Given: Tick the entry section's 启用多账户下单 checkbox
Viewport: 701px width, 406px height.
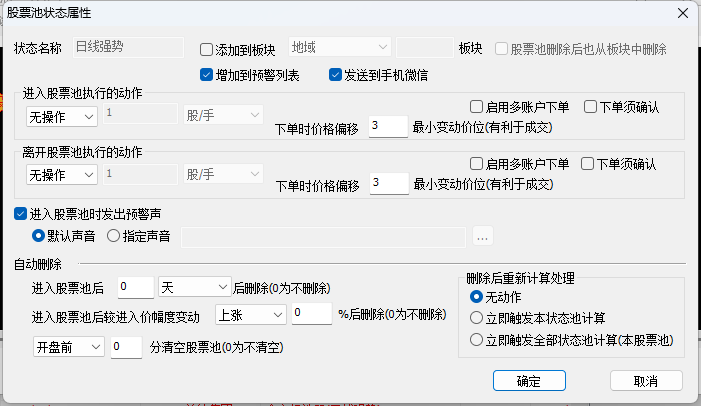Looking at the screenshot, I should (476, 107).
